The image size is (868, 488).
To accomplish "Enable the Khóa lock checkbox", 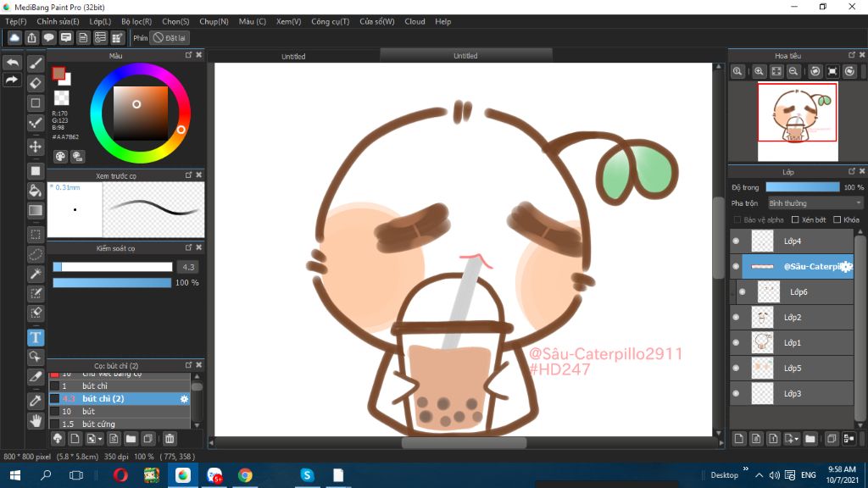I will 837,219.
